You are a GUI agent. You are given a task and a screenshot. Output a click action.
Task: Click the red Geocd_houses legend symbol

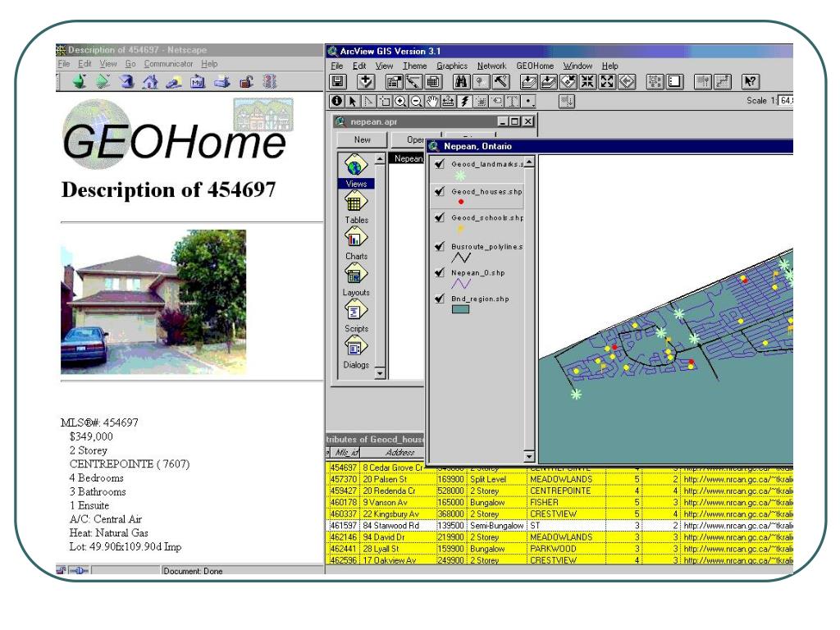click(x=461, y=202)
